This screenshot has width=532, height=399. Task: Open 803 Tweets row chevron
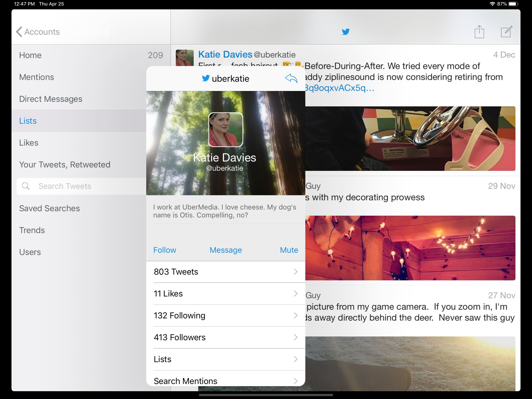click(x=296, y=272)
